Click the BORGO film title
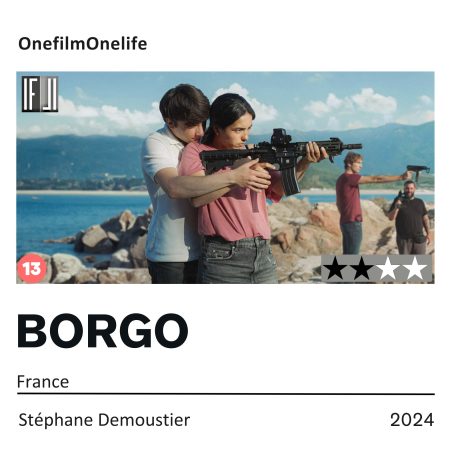The image size is (450, 450). pyautogui.click(x=103, y=331)
